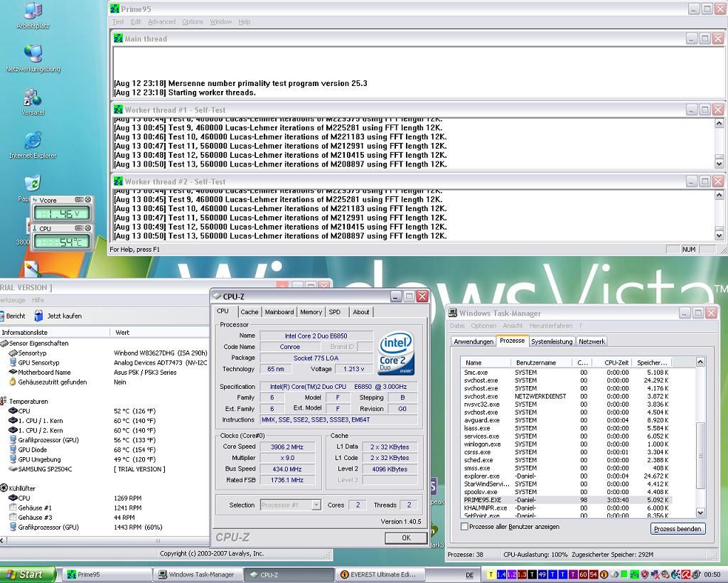Image resolution: width=728 pixels, height=583 pixels.
Task: Select the explorer.exe process row
Action: tap(566, 476)
